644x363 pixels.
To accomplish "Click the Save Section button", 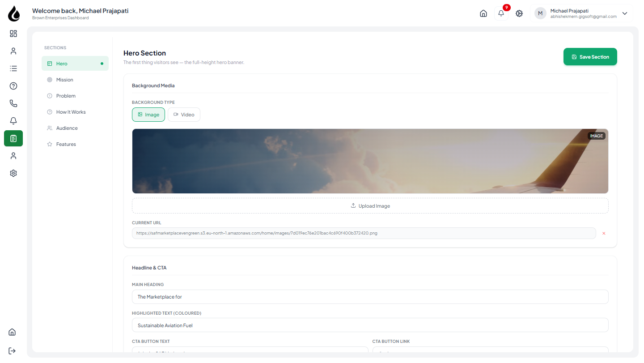I will point(590,57).
